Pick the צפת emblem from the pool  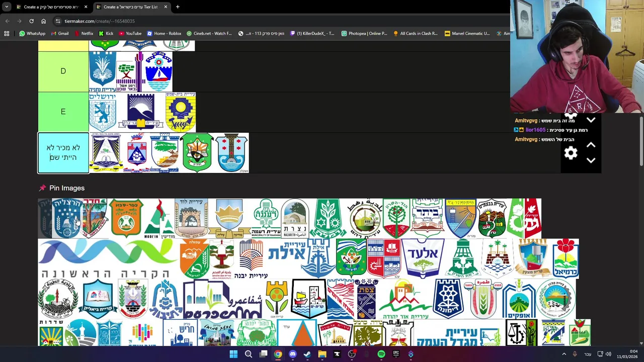tap(366, 299)
